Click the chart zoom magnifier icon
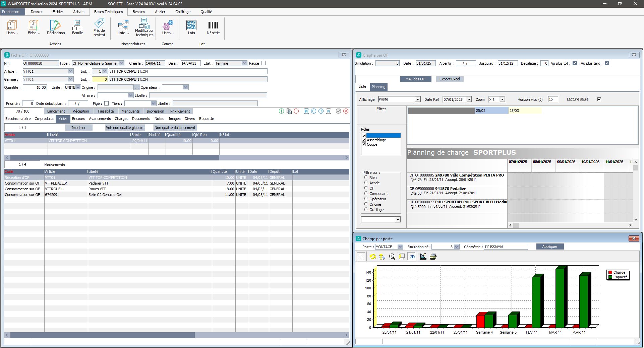Image resolution: width=644 pixels, height=348 pixels. 392,257
